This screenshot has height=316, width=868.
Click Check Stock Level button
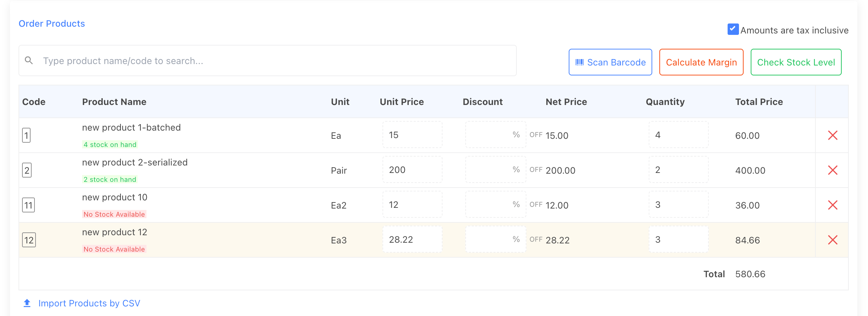point(795,62)
